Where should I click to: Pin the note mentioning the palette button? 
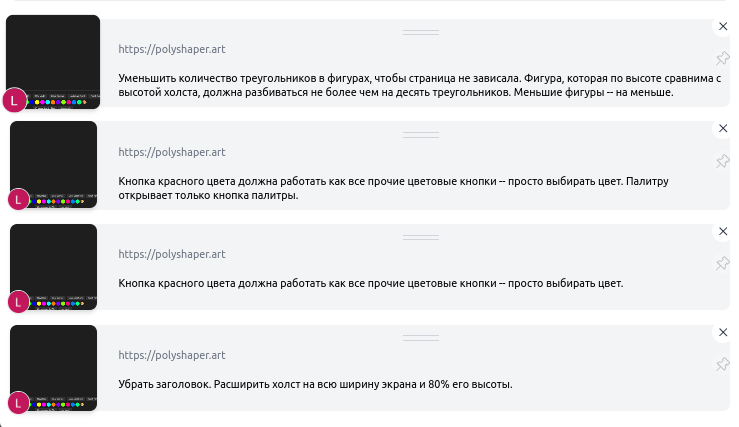coord(722,161)
